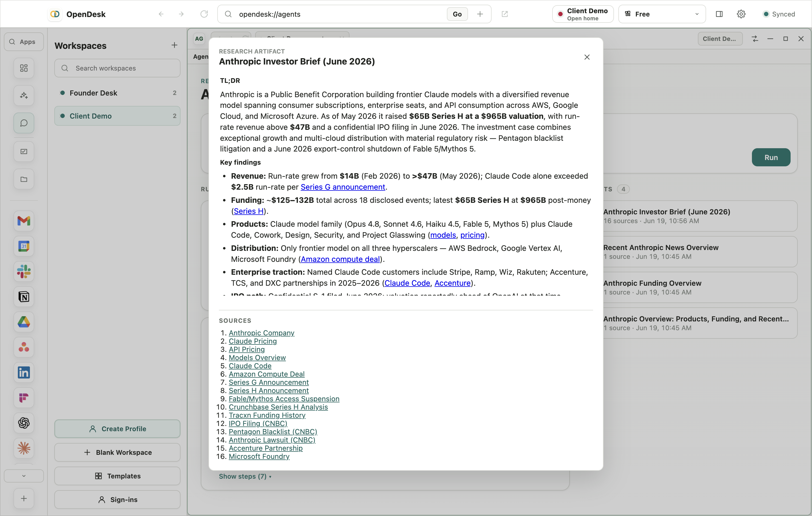
Task: Open source 1 Anthropic Company
Action: pyautogui.click(x=262, y=333)
